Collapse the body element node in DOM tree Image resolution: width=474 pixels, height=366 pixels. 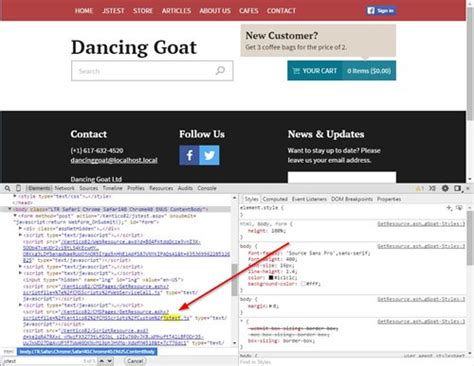tap(10, 209)
